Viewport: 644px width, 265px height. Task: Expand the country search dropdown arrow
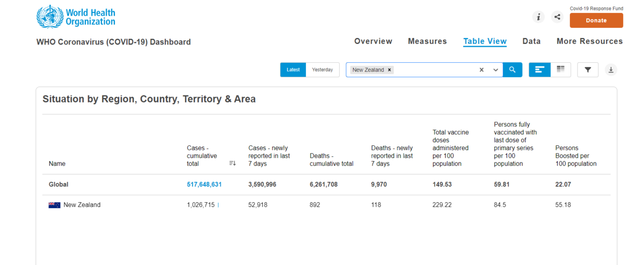[x=495, y=70]
